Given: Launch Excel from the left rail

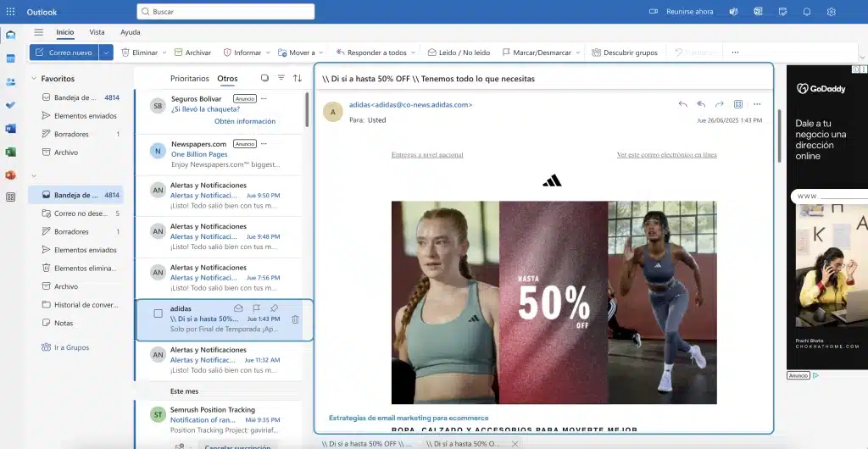Looking at the screenshot, I should click(10, 152).
